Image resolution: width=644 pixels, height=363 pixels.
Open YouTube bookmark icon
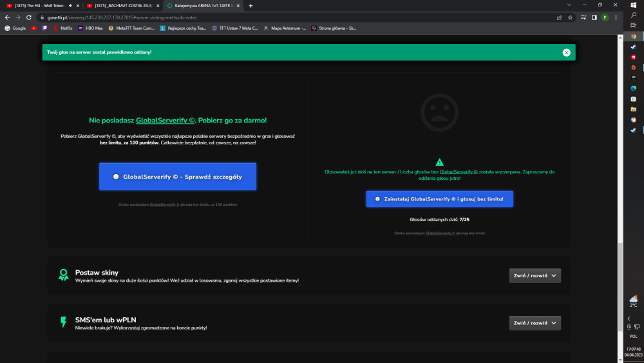[33, 28]
